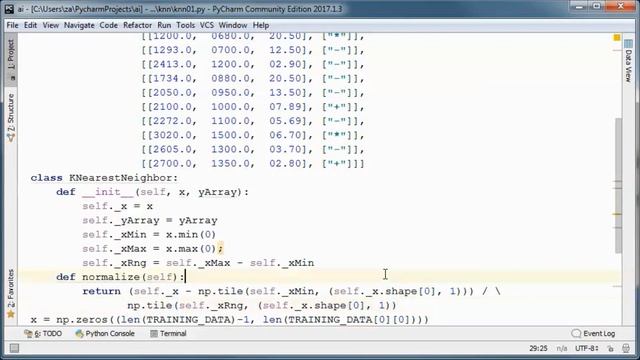Open the Window menu
The height and width of the screenshot is (360, 640).
233,25
